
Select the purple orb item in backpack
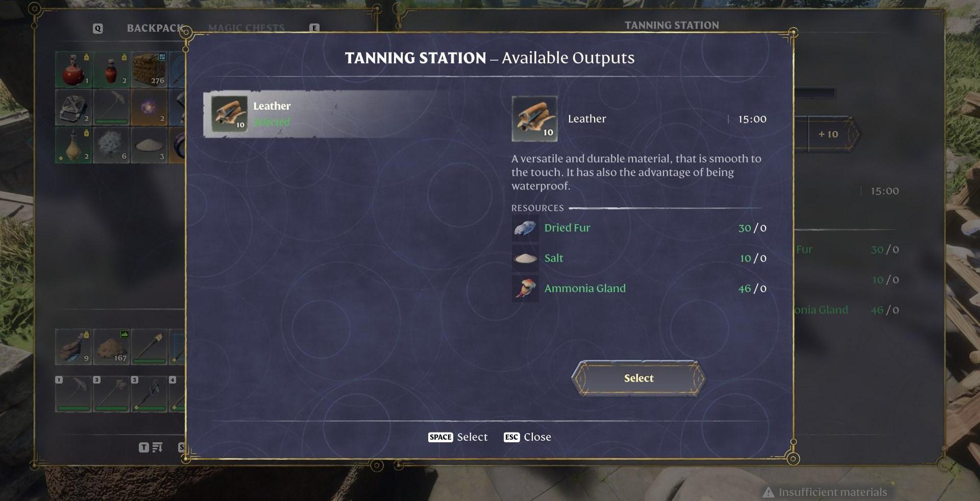149,107
